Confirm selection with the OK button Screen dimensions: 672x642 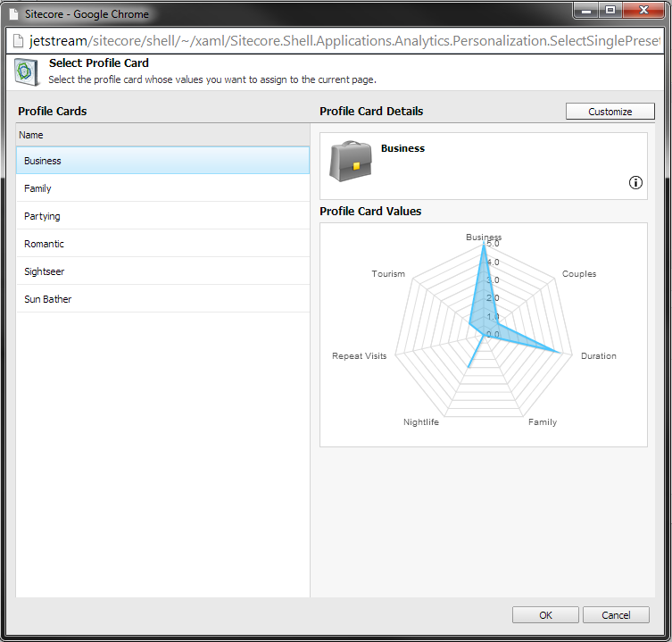pyautogui.click(x=545, y=615)
